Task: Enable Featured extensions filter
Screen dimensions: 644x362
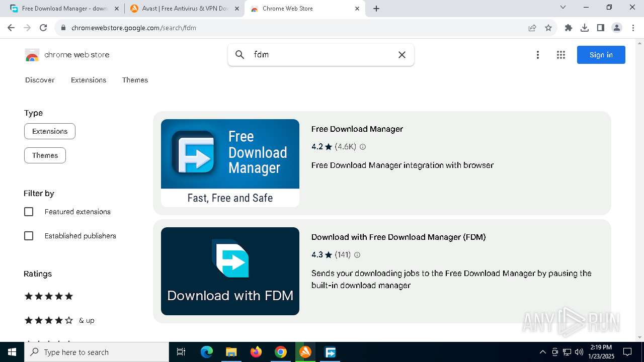Action: [x=29, y=212]
